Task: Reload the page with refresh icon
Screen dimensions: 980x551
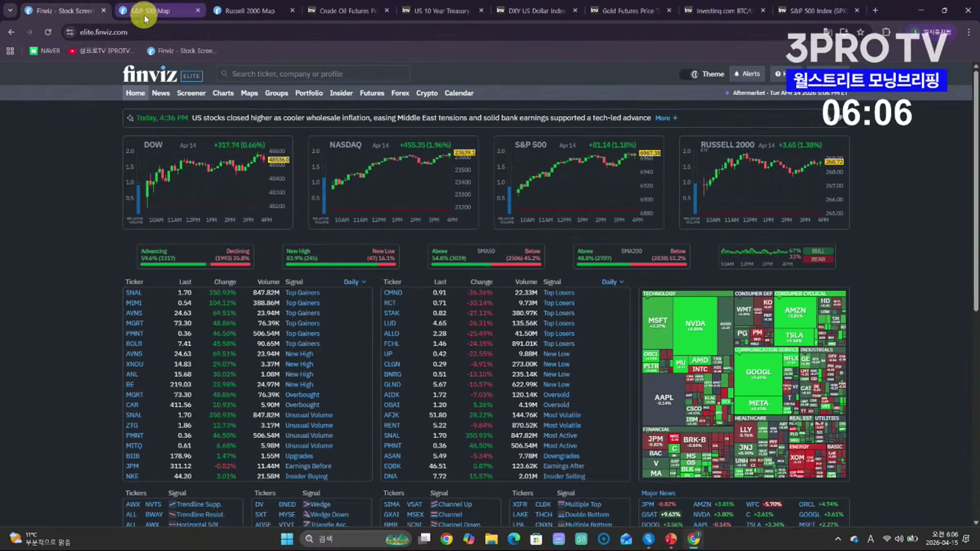Action: pos(48,32)
